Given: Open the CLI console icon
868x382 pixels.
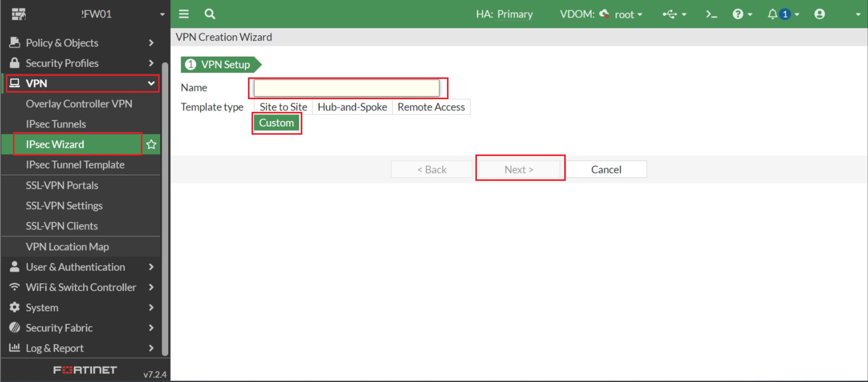Looking at the screenshot, I should click(711, 14).
